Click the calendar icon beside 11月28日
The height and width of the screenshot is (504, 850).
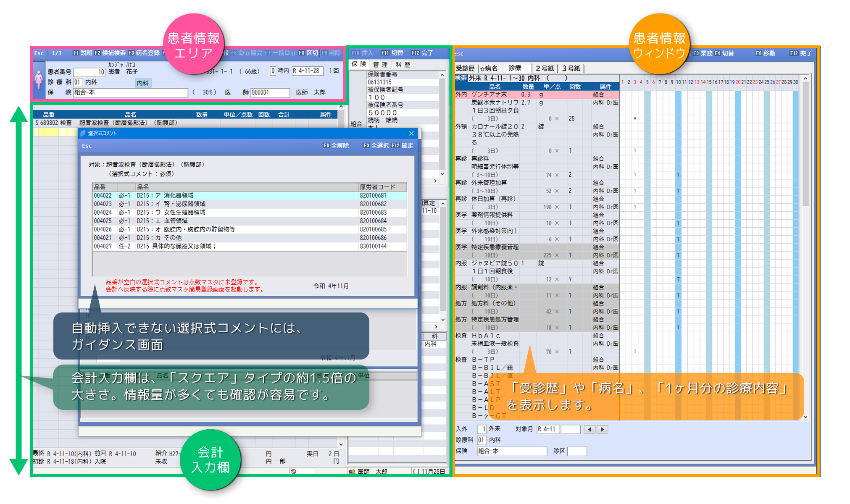(416, 472)
